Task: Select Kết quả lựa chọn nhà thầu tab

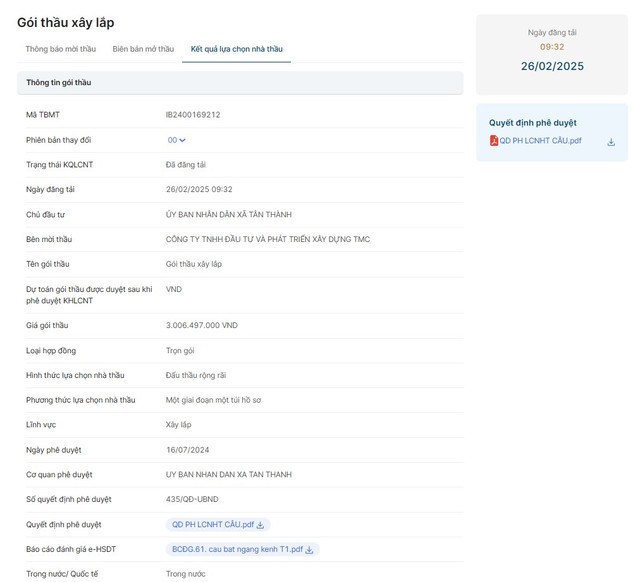Action: tap(236, 48)
